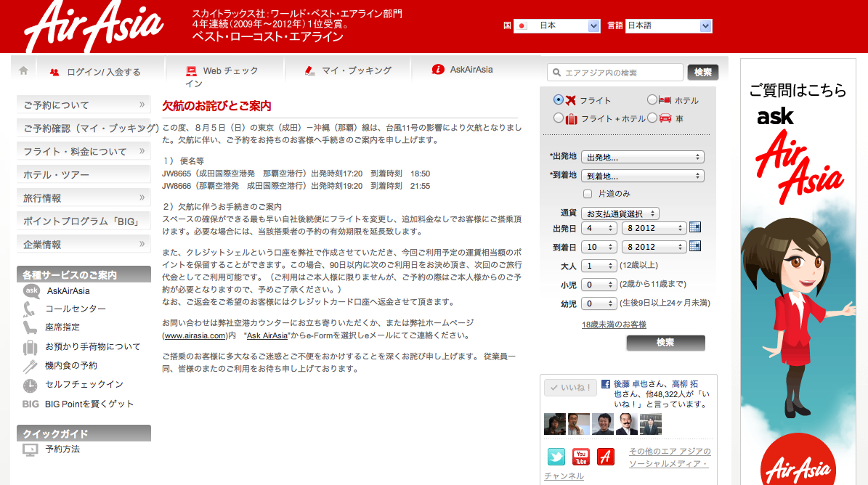Expand the 企業情報 menu
This screenshot has width=868, height=485.
[84, 244]
